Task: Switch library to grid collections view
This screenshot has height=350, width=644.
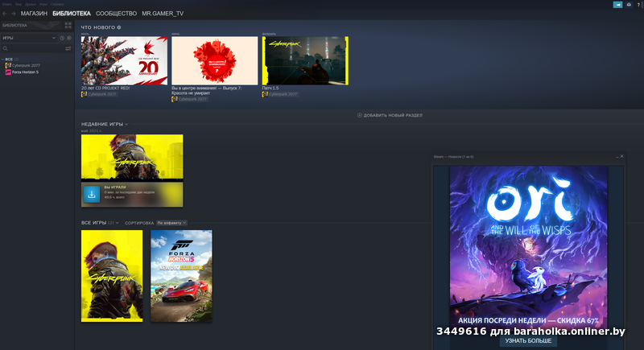Action: [68, 26]
